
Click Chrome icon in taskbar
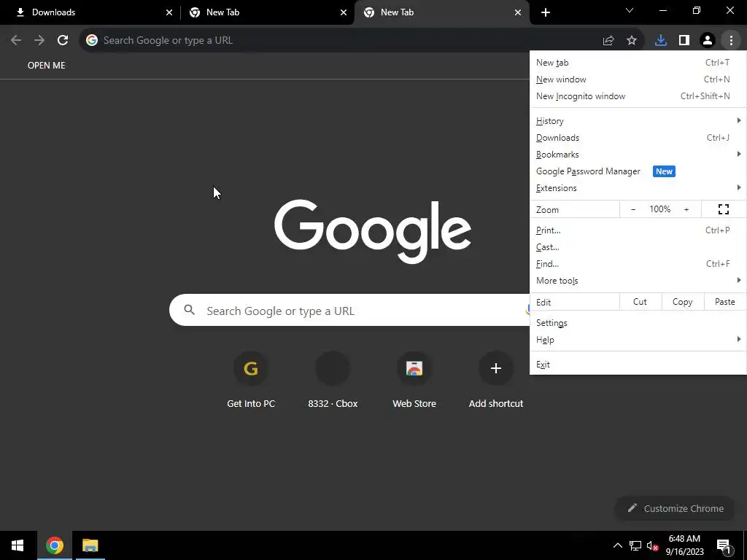point(55,545)
